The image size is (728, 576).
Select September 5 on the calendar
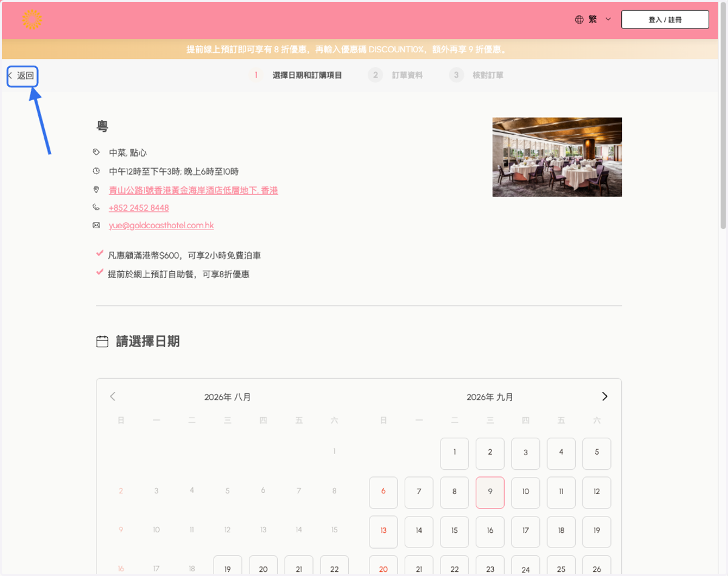pyautogui.click(x=597, y=453)
